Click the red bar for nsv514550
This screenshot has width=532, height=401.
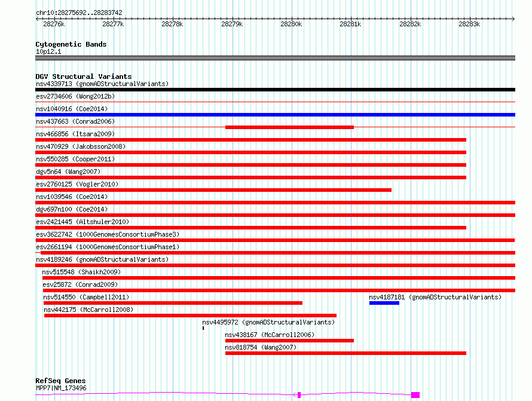tap(173, 303)
